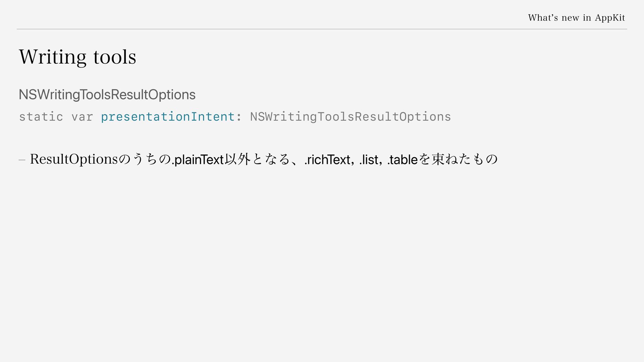This screenshot has width=644, height=362.
Task: Click "ResultOptions" word starting the bullet
Action: [74, 159]
